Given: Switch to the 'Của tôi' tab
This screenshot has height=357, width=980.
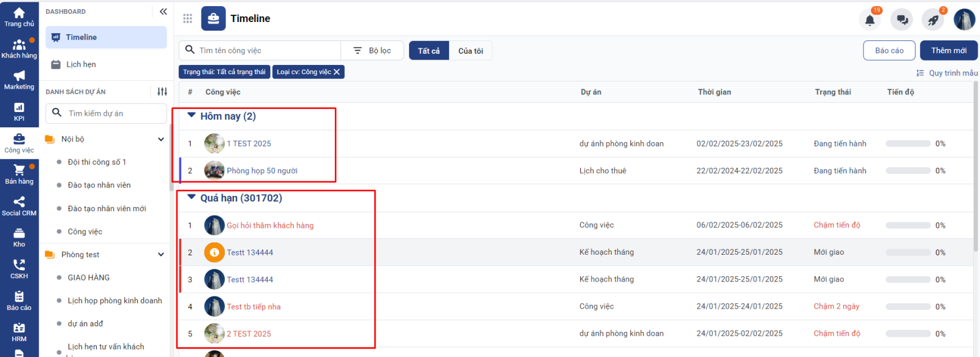Looking at the screenshot, I should (470, 51).
